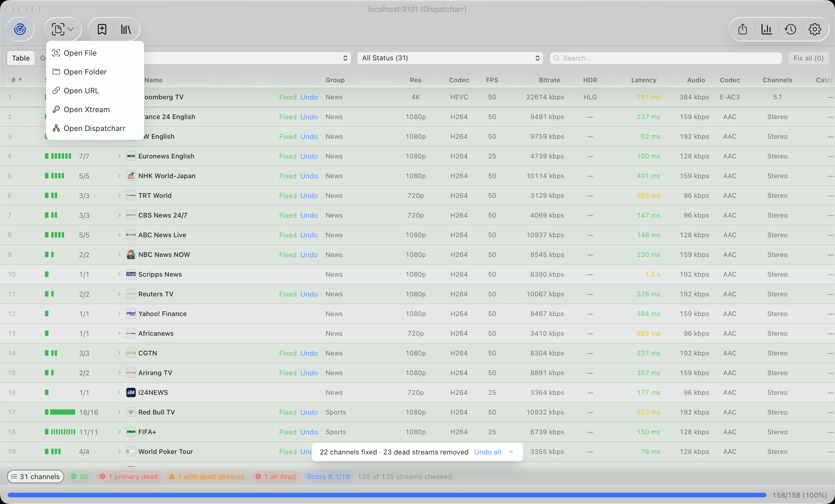Sort by the Bitrate column header
The width and height of the screenshot is (835, 504).
point(549,80)
